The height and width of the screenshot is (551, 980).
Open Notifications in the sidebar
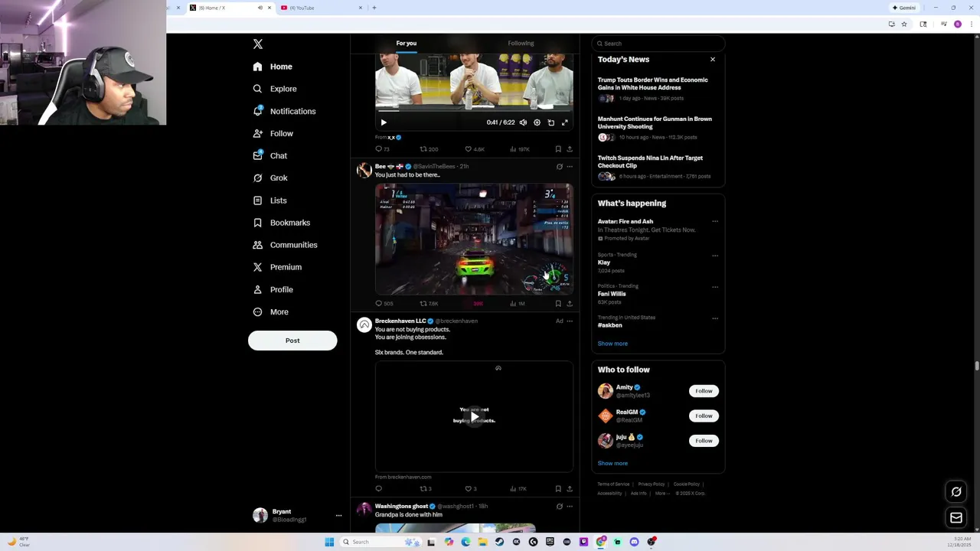click(284, 111)
